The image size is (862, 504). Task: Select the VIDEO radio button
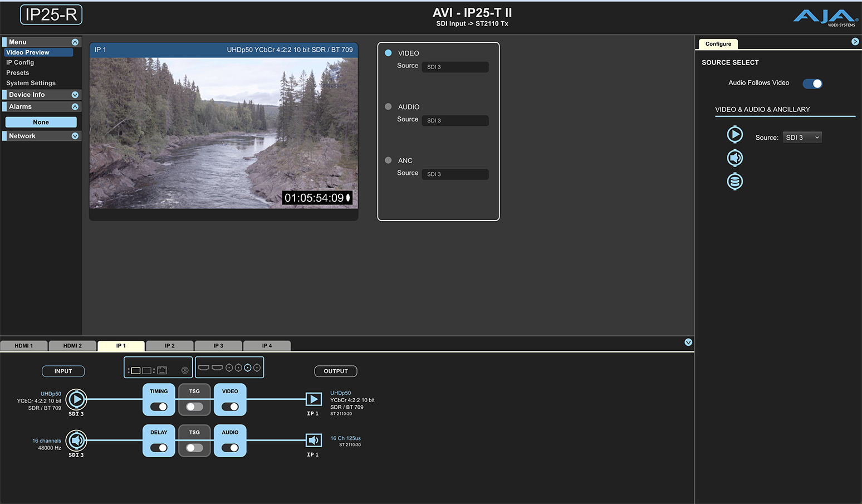click(388, 53)
